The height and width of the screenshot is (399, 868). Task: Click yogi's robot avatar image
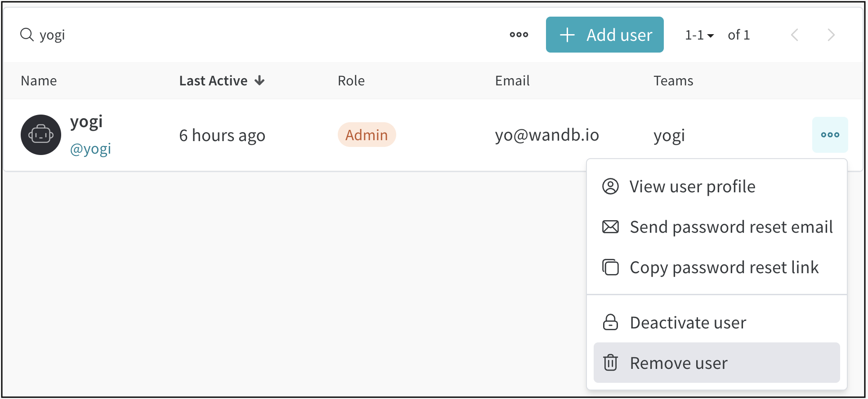[41, 135]
